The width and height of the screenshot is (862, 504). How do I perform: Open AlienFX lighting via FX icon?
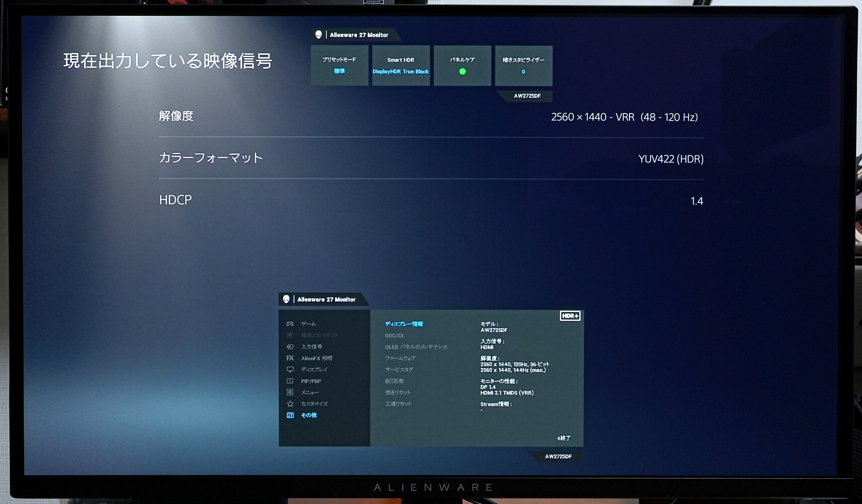tap(290, 358)
